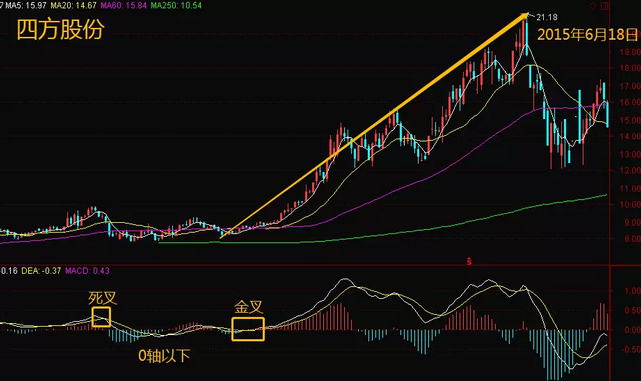The width and height of the screenshot is (641, 381).
Task: Click the small red marker on time axis
Action: (469, 261)
